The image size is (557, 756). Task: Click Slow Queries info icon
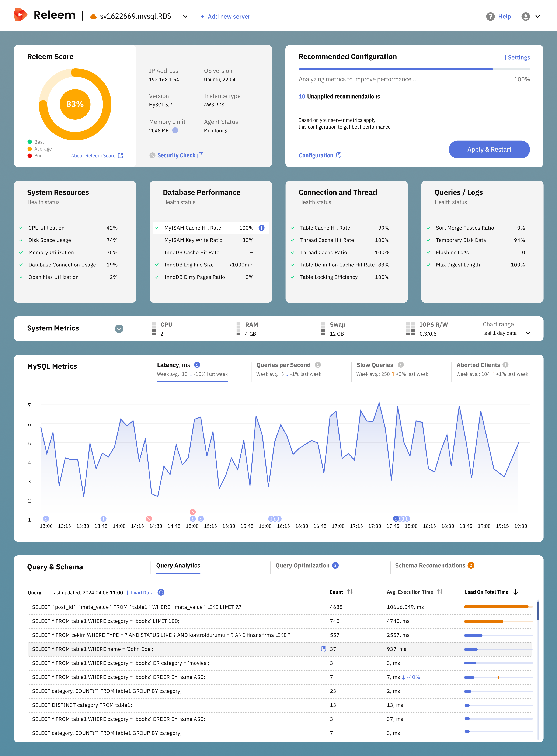coord(401,365)
